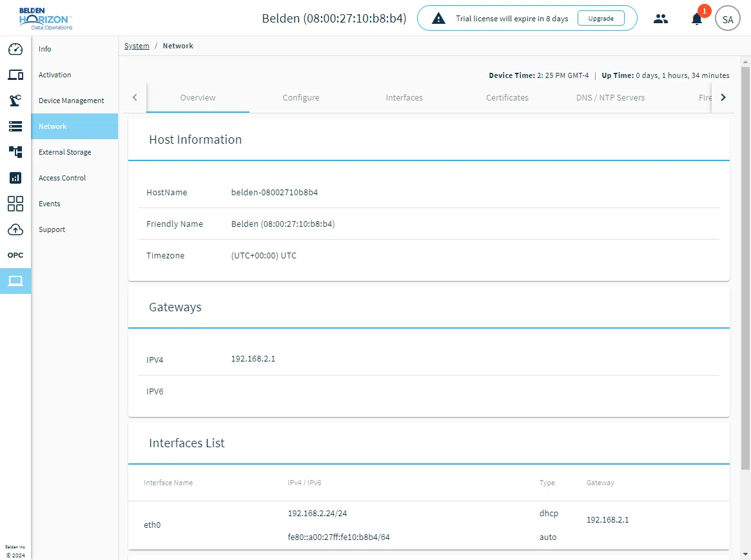
Task: Open External Storage settings
Action: [75, 152]
